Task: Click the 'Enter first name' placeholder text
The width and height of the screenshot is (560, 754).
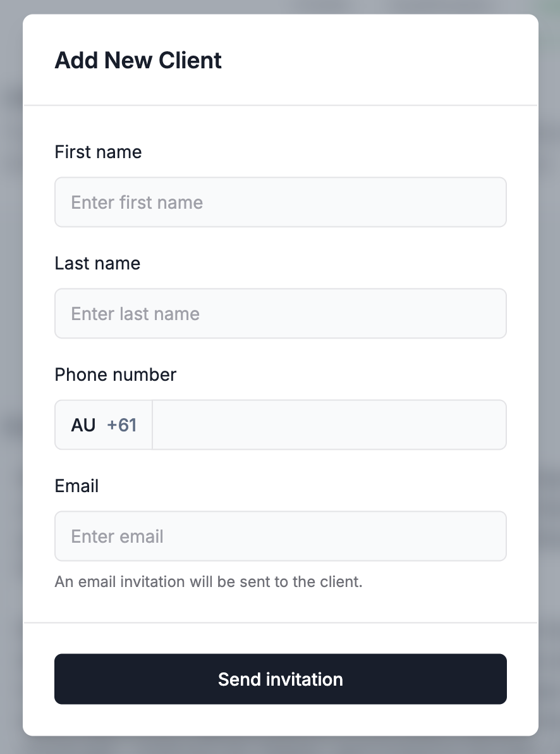Action: tap(137, 202)
